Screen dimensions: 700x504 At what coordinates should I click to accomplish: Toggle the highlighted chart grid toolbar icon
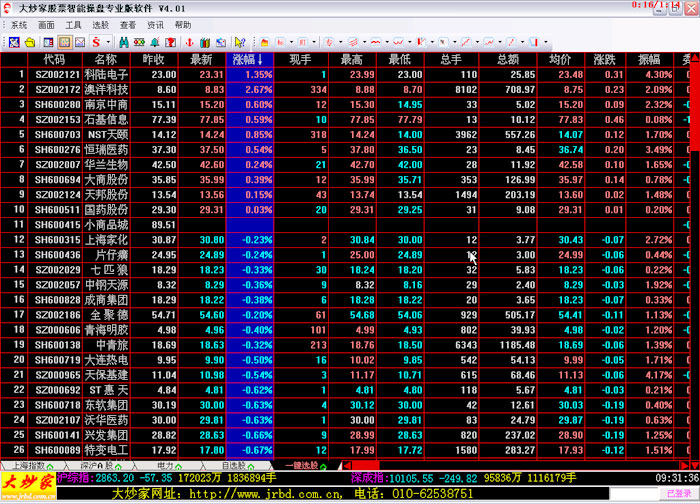64,42
